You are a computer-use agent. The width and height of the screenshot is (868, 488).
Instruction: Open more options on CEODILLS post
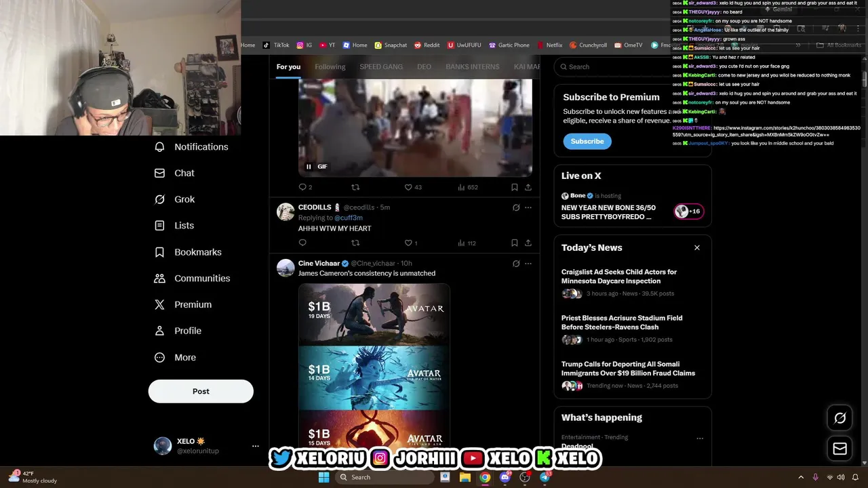pos(528,207)
